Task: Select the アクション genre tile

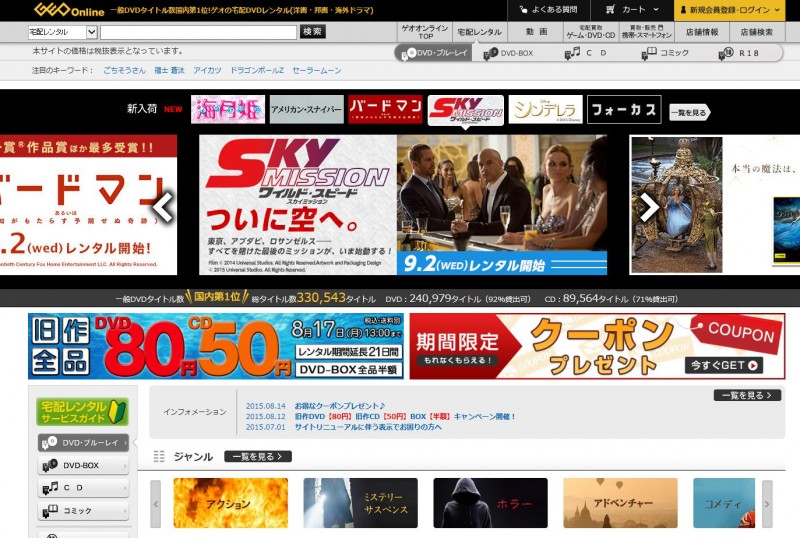Action: coord(231,503)
